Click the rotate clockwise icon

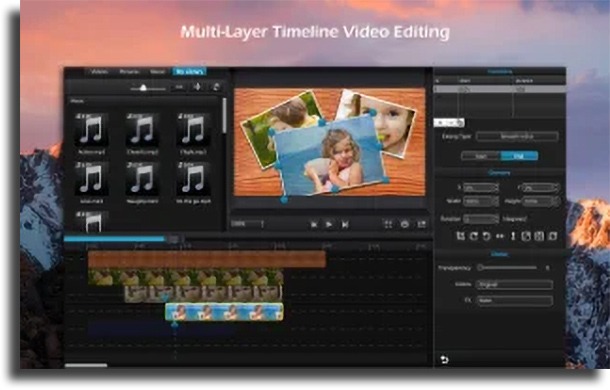(474, 236)
